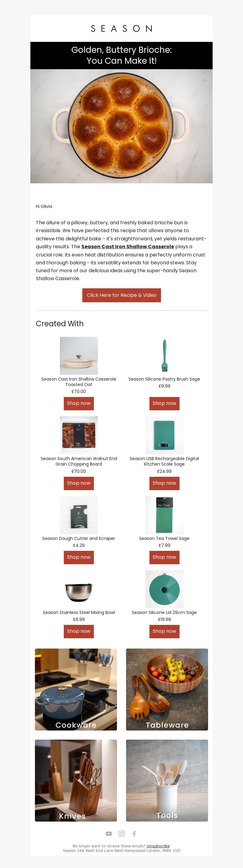Open the Tableware category tile

(167, 690)
